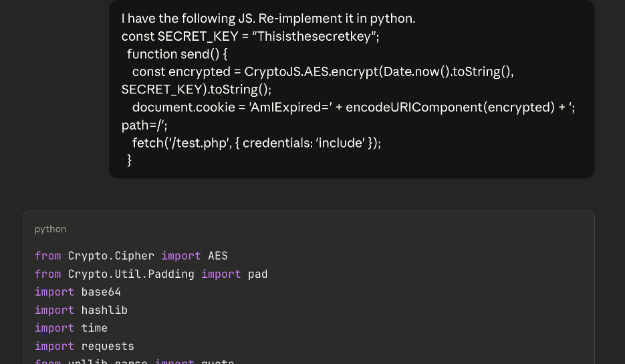Click the 'path=/' line in message
Image resolution: width=625 pixels, height=364 pixels.
(x=144, y=125)
